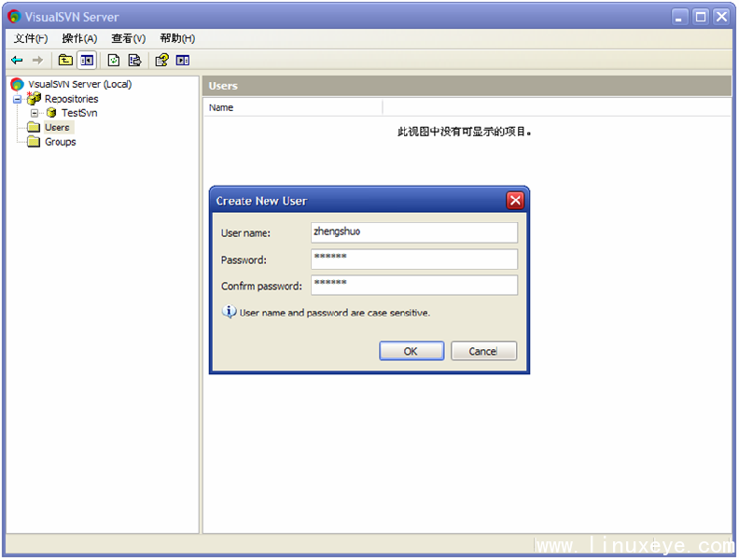739x560 pixels.
Task: Select the Users tree label
Action: pos(57,127)
